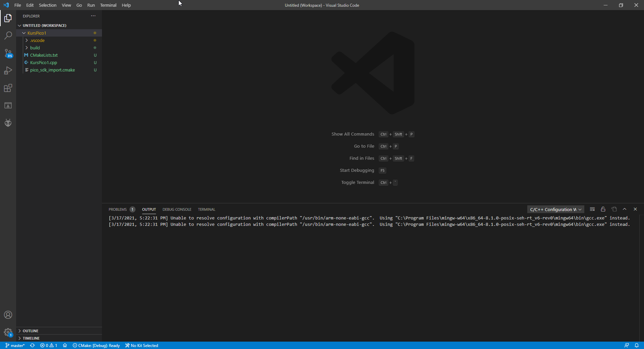Toggle output scroll lock icon

(603, 209)
